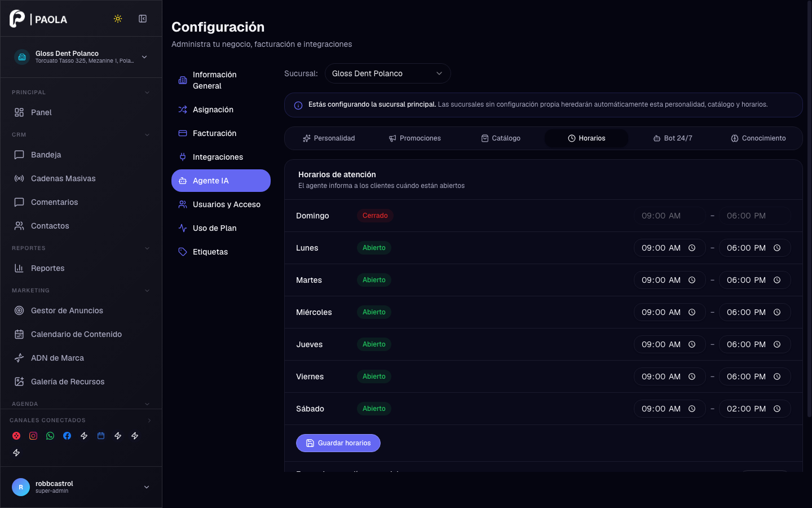Viewport: 812px width, 508px height.
Task: Switch to the Conocimiento tab
Action: pyautogui.click(x=758, y=138)
